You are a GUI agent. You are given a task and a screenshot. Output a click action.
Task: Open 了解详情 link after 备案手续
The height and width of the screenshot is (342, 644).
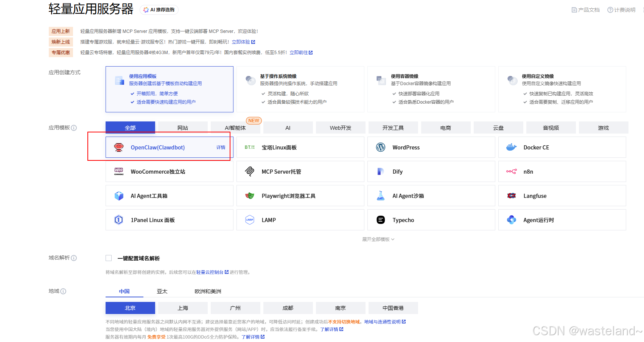(332, 330)
